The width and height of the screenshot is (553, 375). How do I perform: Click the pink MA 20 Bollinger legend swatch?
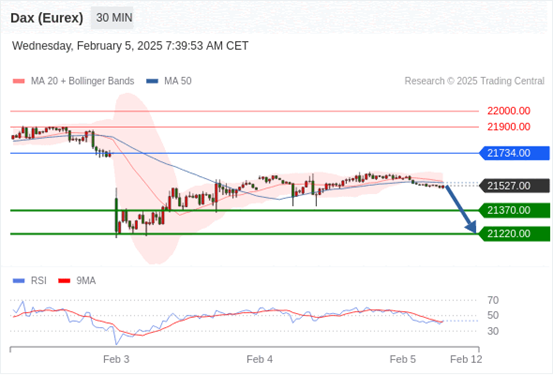click(x=19, y=81)
